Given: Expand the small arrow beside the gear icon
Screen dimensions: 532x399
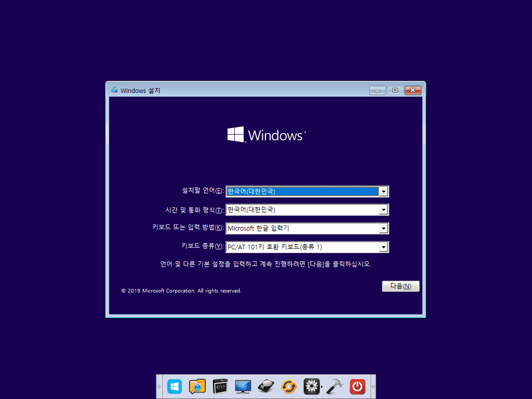Looking at the screenshot, I should 322,387.
